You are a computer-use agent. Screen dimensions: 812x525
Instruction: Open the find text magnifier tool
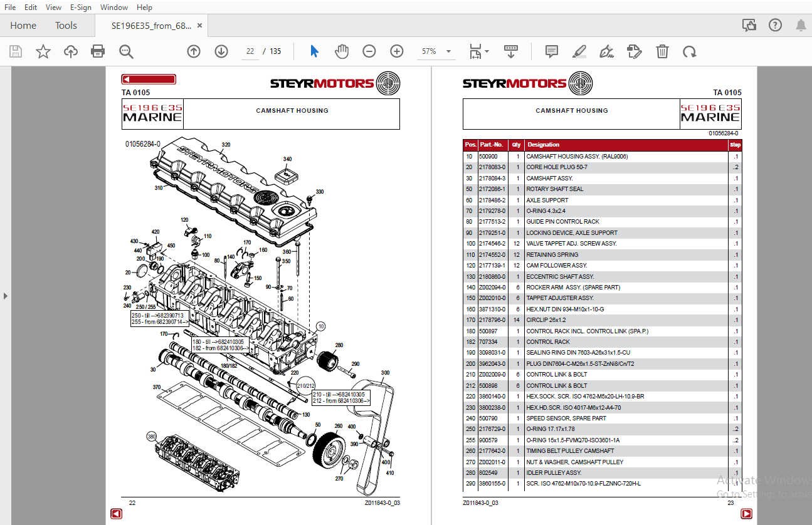coord(126,51)
